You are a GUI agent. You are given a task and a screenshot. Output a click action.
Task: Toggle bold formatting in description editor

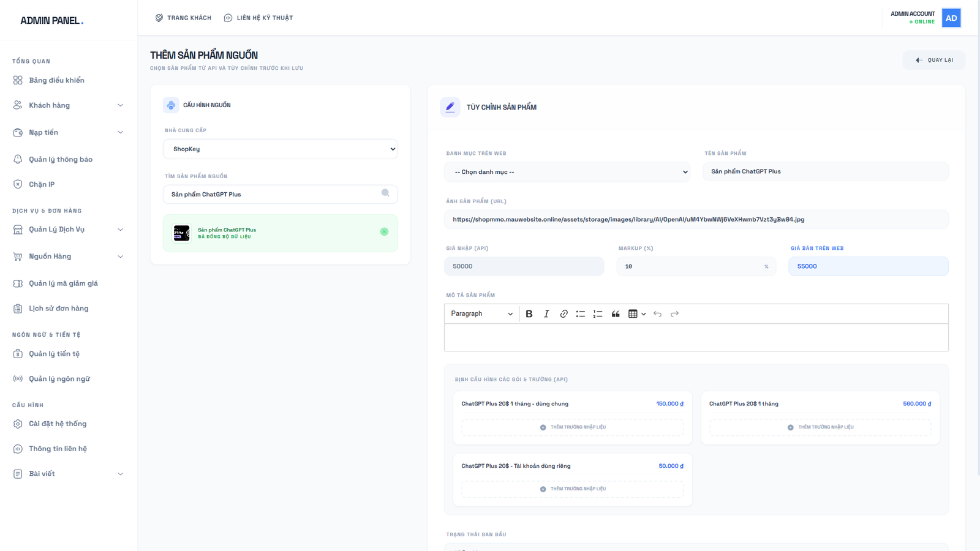click(x=529, y=314)
